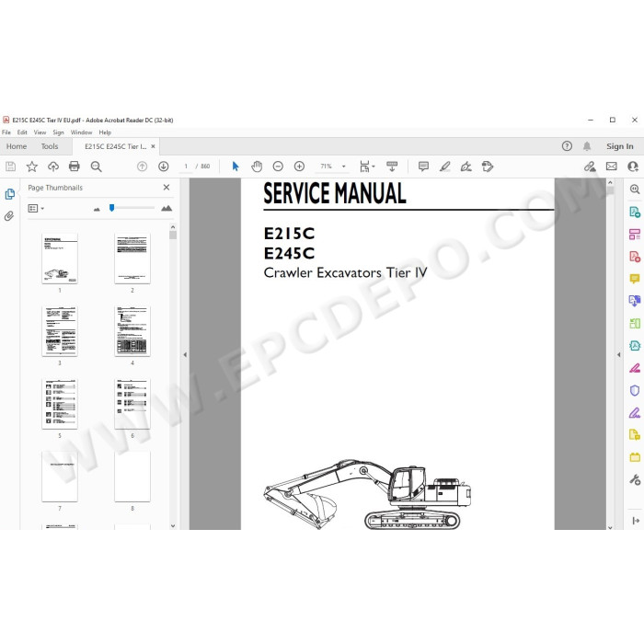
Task: Select page 3 thumbnail
Action: (x=60, y=331)
